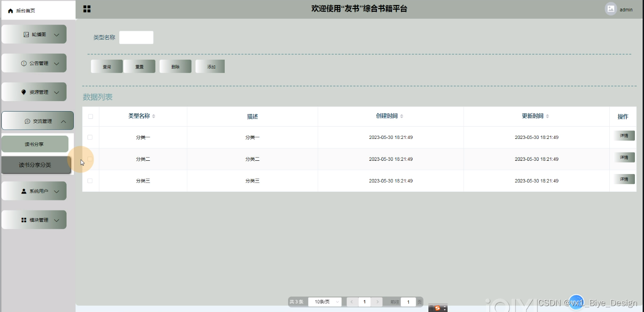The width and height of the screenshot is (644, 312).
Task: Click the 查询 search button
Action: 107,66
